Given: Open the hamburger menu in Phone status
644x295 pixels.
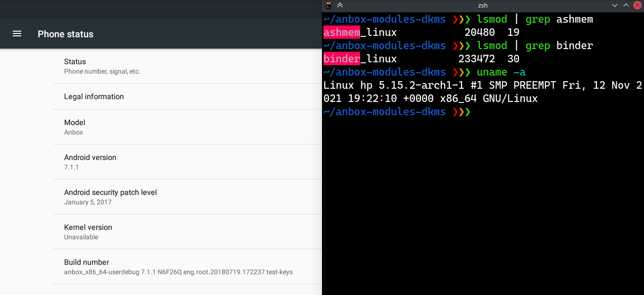Looking at the screenshot, I should (x=17, y=34).
